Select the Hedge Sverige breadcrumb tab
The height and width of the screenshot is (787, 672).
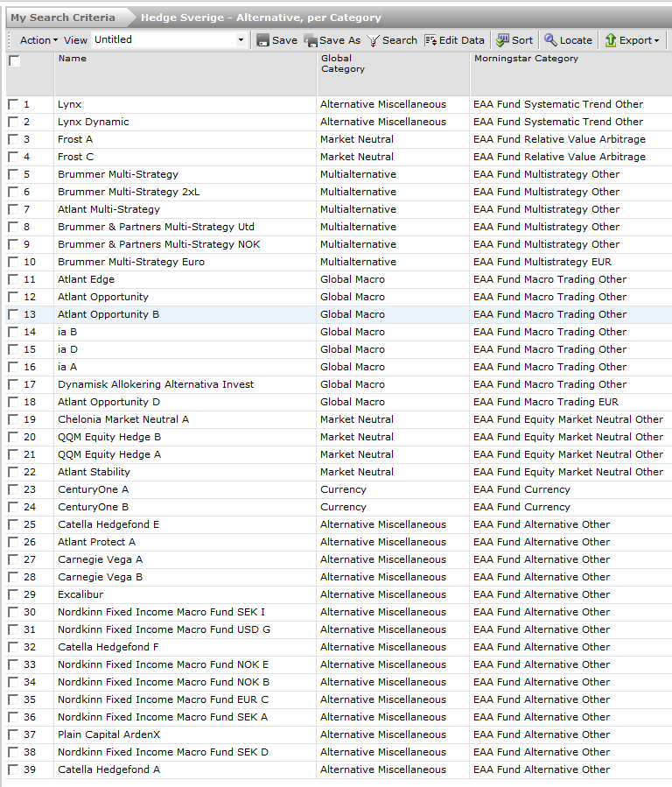click(x=261, y=18)
